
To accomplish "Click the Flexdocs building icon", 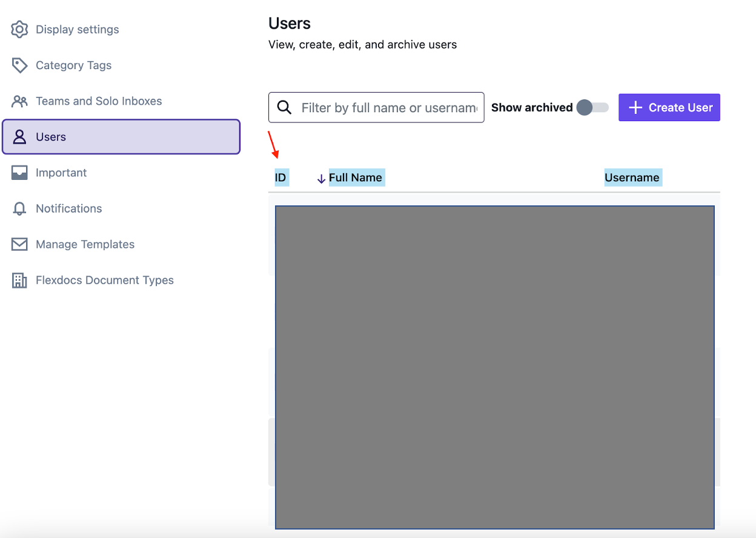I will [20, 280].
